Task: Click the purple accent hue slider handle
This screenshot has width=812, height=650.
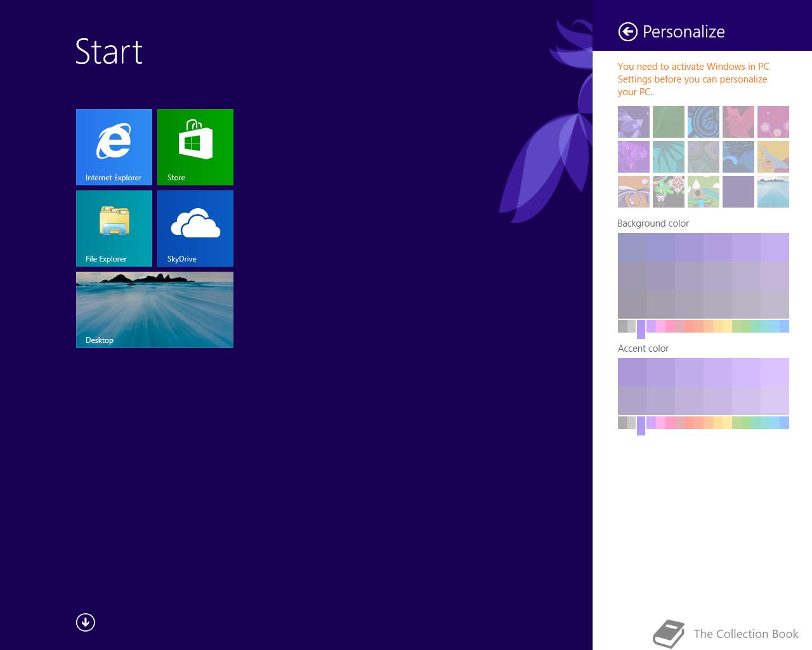Action: click(x=641, y=426)
